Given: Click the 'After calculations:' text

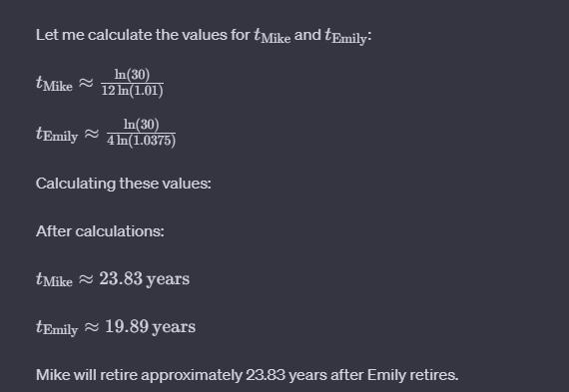Looking at the screenshot, I should 100,231.
